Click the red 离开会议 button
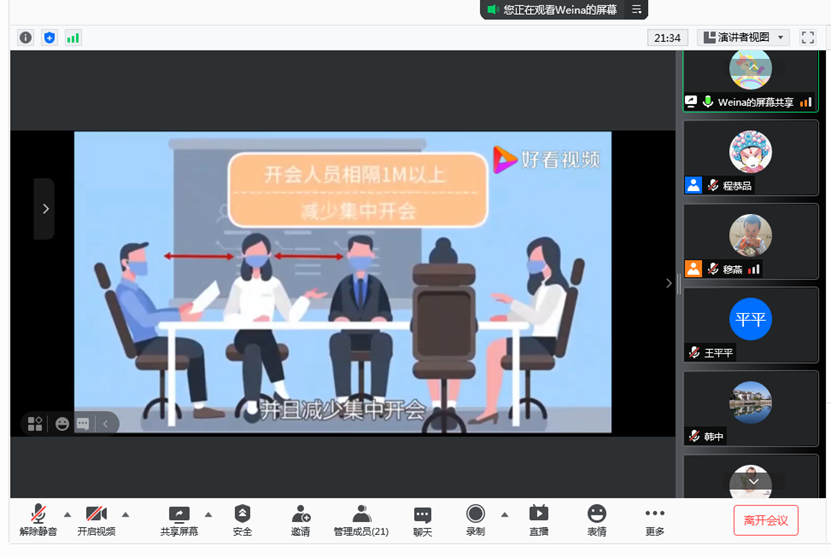The image size is (831, 557). (765, 520)
